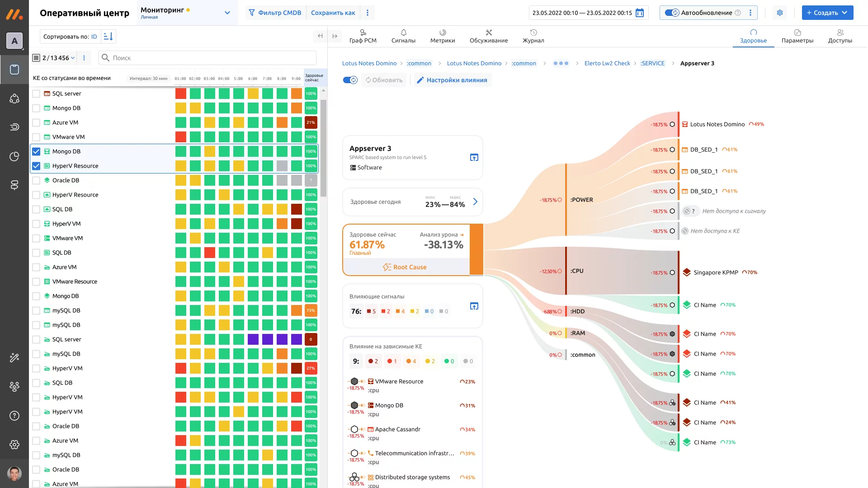The width and height of the screenshot is (868, 488).
Task: Click Настройки влияния button
Action: (452, 80)
